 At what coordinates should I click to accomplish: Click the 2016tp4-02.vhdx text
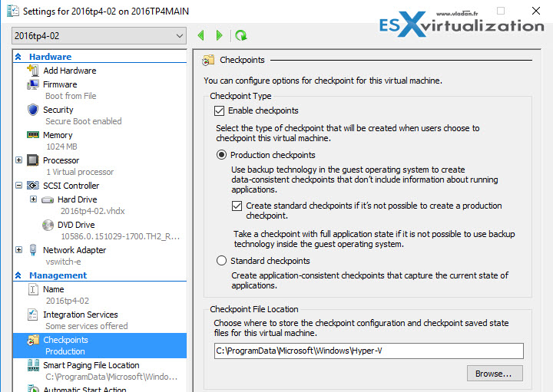click(93, 211)
